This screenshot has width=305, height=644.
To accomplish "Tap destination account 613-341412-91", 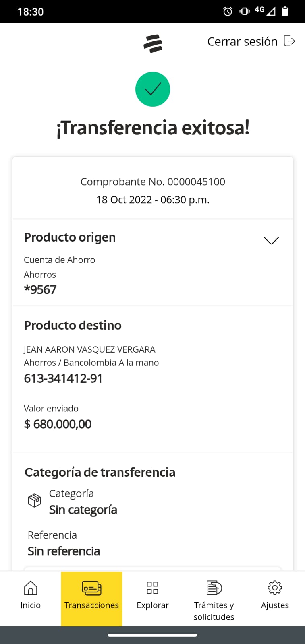I will click(63, 379).
